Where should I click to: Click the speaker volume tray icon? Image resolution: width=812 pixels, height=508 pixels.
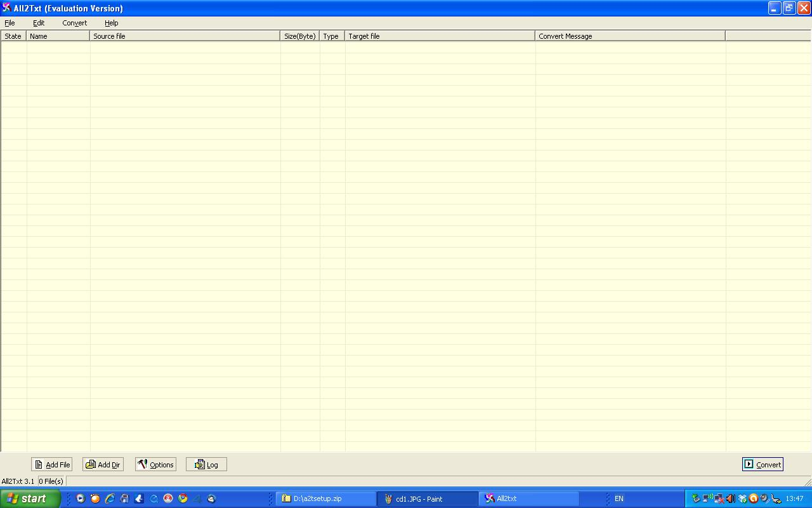point(730,498)
